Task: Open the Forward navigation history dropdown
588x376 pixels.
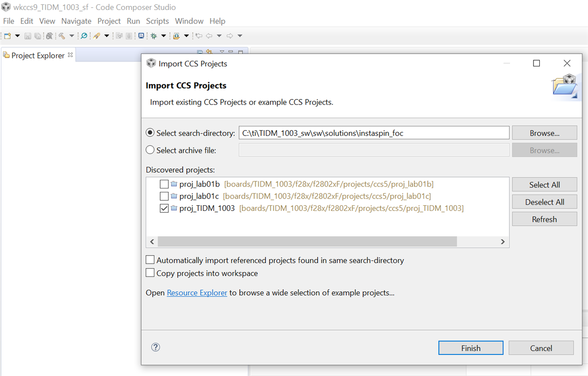Action: pyautogui.click(x=240, y=36)
